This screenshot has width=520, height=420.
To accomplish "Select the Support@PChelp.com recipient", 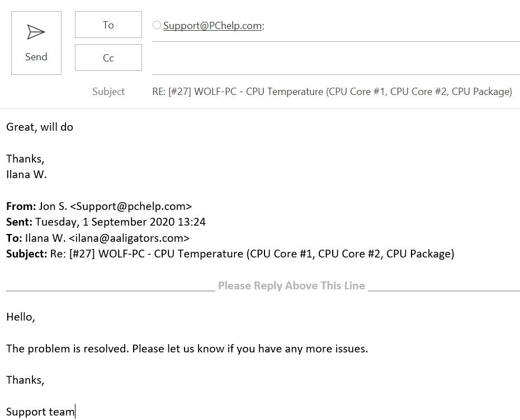I will coord(212,26).
